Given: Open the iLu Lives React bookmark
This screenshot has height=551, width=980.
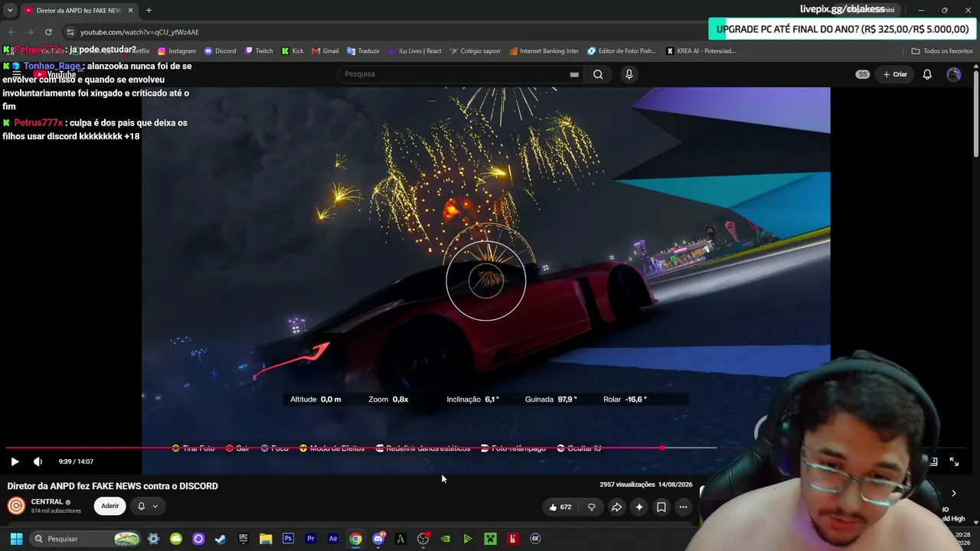Looking at the screenshot, I should pos(415,51).
